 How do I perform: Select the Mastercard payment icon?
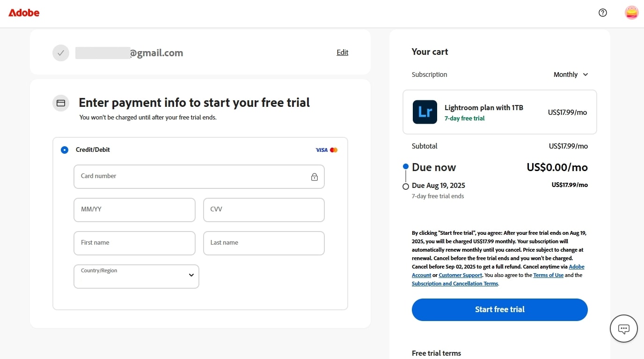tap(334, 150)
